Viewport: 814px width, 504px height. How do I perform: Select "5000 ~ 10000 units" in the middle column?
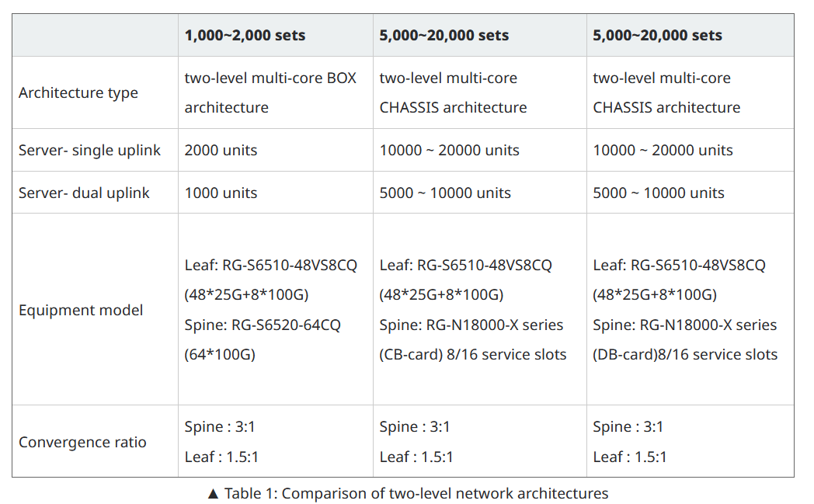pos(445,193)
